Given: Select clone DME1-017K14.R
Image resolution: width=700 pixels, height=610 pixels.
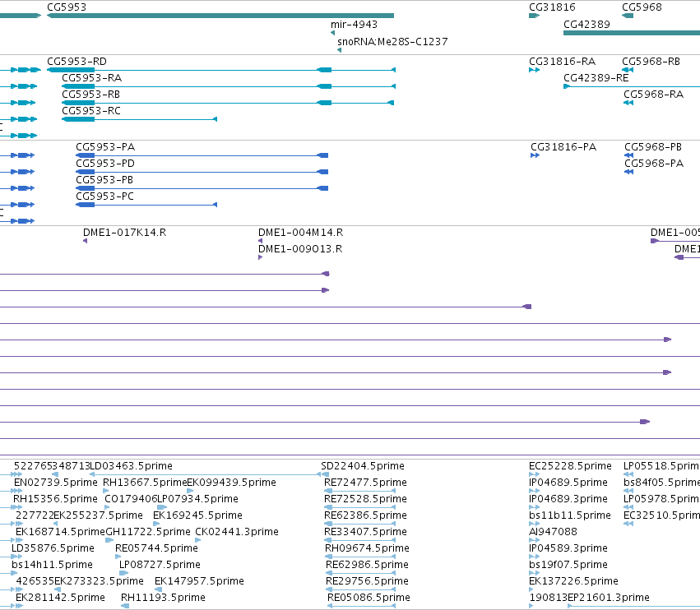Looking at the screenshot, I should [x=124, y=233].
